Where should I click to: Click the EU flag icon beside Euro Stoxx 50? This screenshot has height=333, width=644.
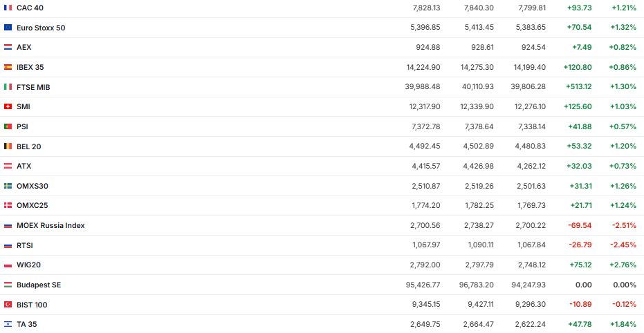[x=8, y=28]
